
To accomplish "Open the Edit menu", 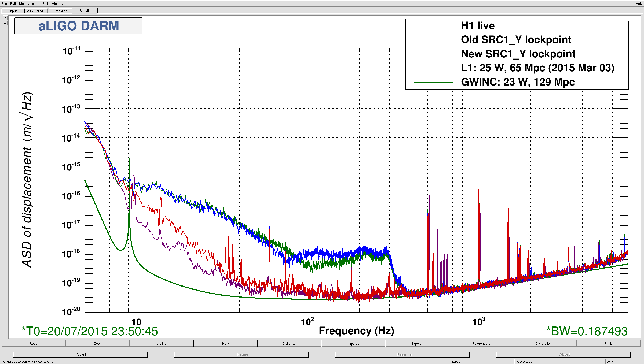I will coord(13,3).
